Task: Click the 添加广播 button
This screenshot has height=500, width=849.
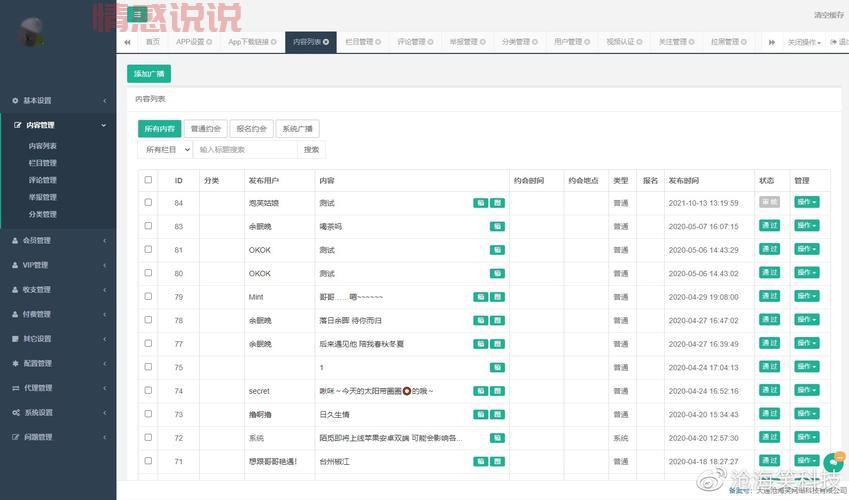Action: click(x=149, y=74)
